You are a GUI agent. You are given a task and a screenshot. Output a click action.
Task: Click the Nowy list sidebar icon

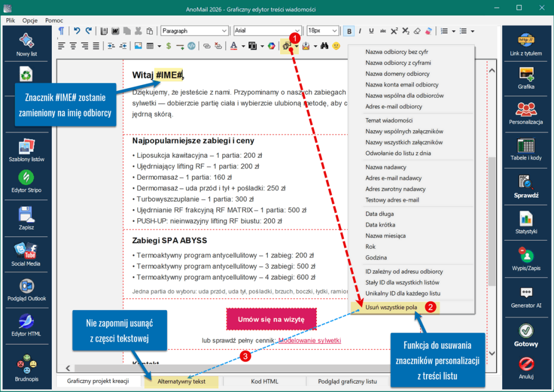point(27,45)
